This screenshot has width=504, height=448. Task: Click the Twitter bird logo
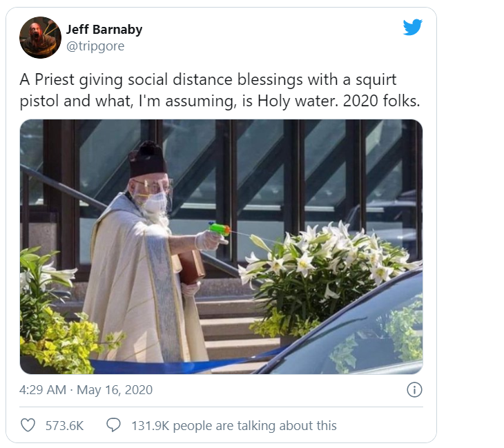click(412, 28)
